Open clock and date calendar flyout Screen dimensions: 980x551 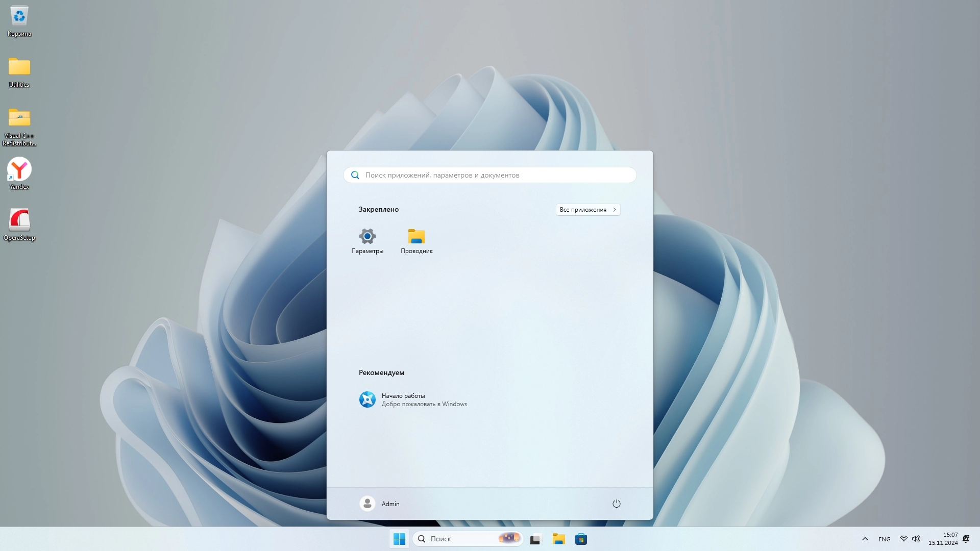coord(943,539)
